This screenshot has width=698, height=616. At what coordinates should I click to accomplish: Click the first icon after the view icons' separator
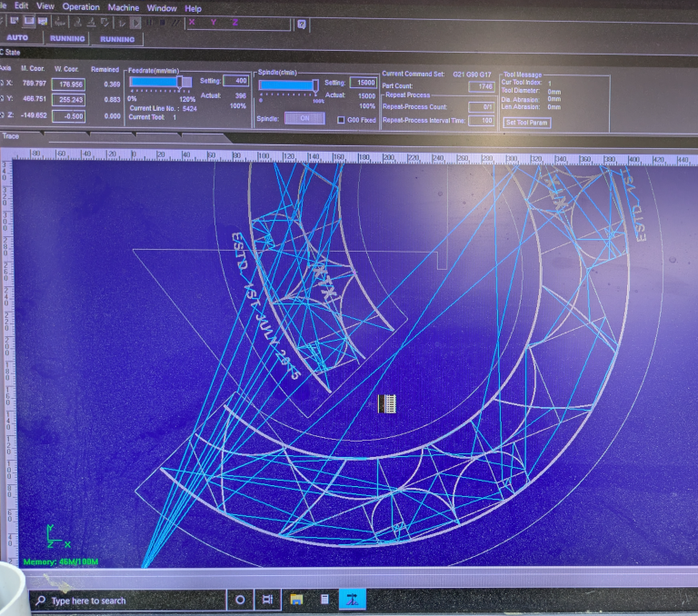[59, 22]
